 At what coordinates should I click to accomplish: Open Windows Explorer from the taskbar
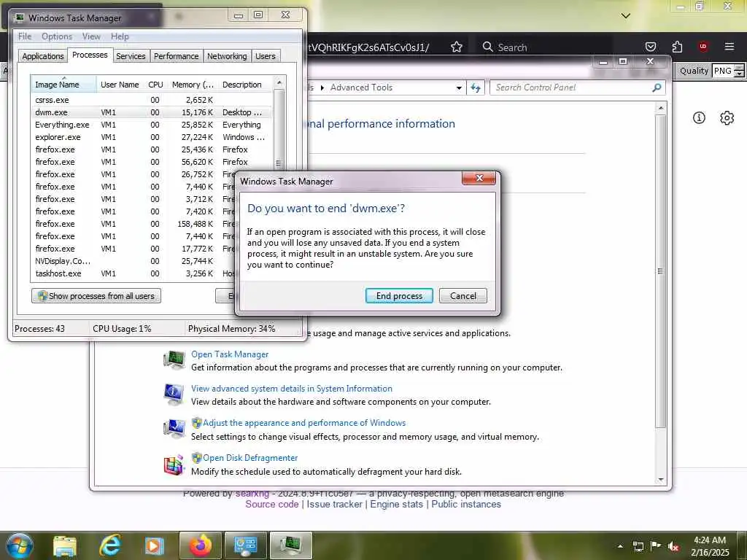coord(65,546)
